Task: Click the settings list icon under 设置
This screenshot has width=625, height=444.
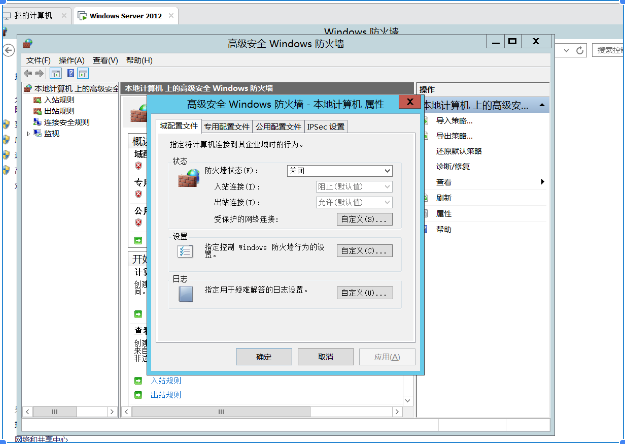Action: click(x=185, y=251)
